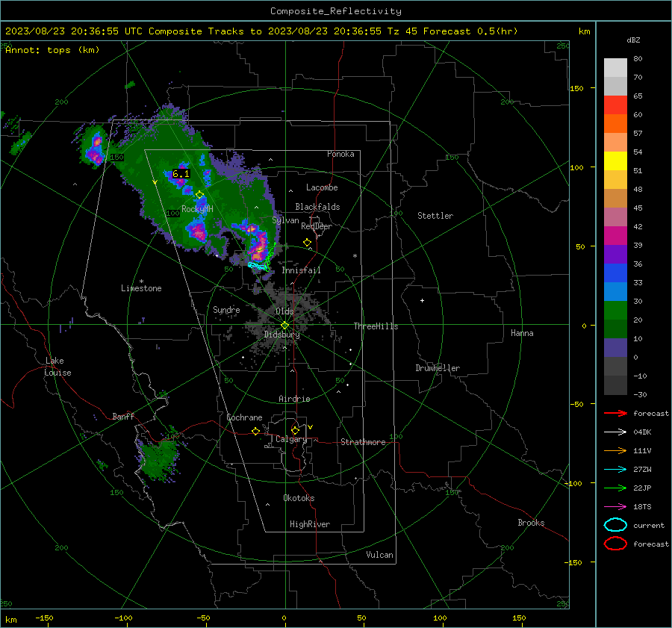Click the ThreeHills label

[x=376, y=326]
